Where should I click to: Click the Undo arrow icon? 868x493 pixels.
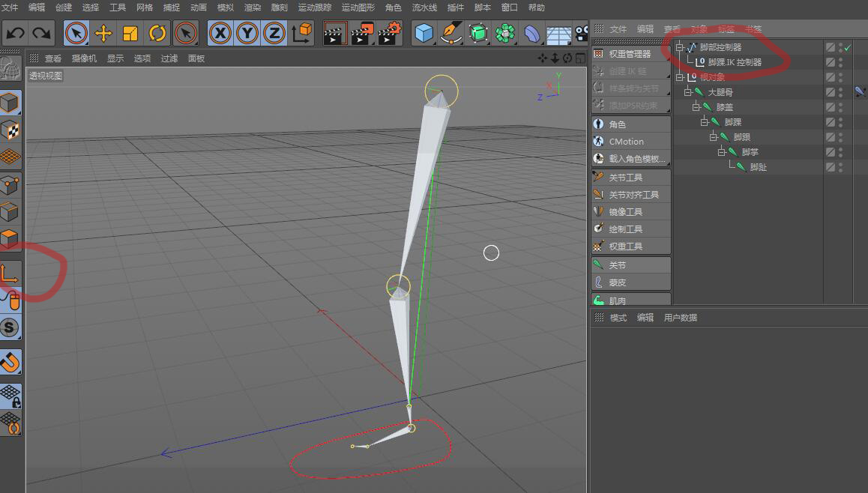[16, 33]
